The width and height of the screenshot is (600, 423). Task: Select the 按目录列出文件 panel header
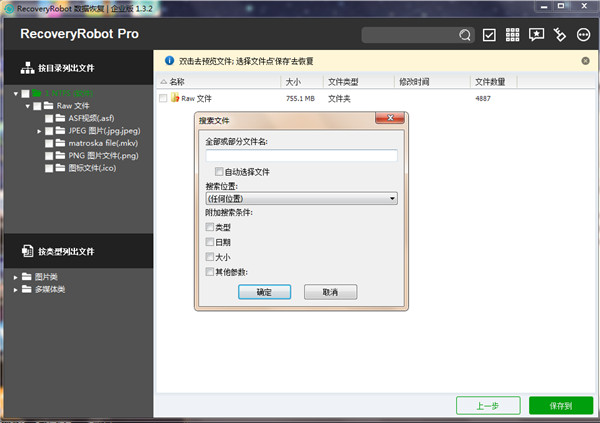pyautogui.click(x=78, y=68)
